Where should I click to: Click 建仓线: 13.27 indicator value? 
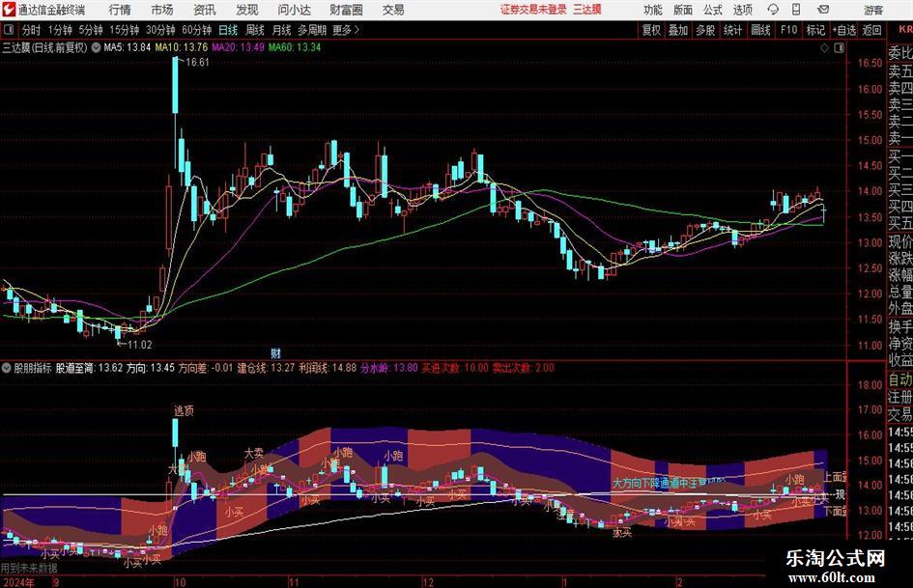pos(266,368)
